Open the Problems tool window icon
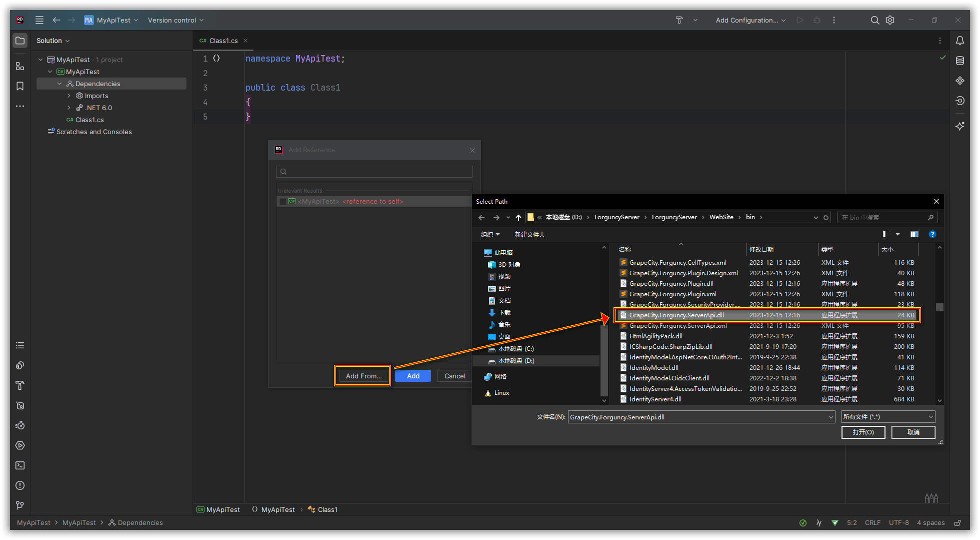Viewport: 980px width, 540px height. pos(20,485)
